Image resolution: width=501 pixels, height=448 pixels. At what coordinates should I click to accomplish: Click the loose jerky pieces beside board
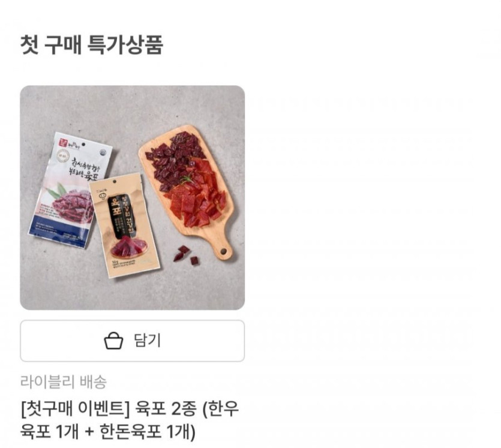coord(185,255)
